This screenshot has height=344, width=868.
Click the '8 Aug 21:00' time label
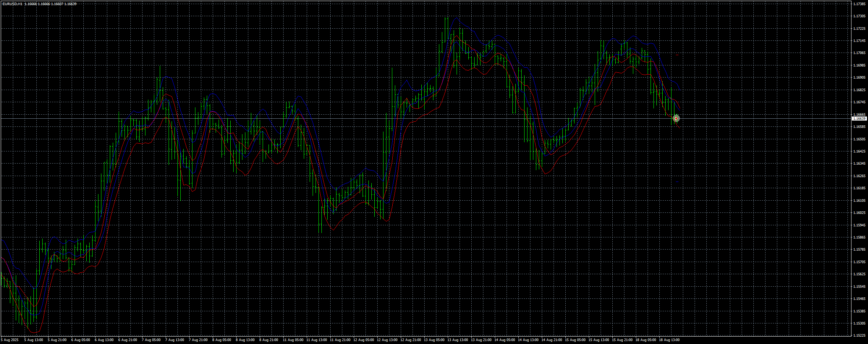click(269, 340)
